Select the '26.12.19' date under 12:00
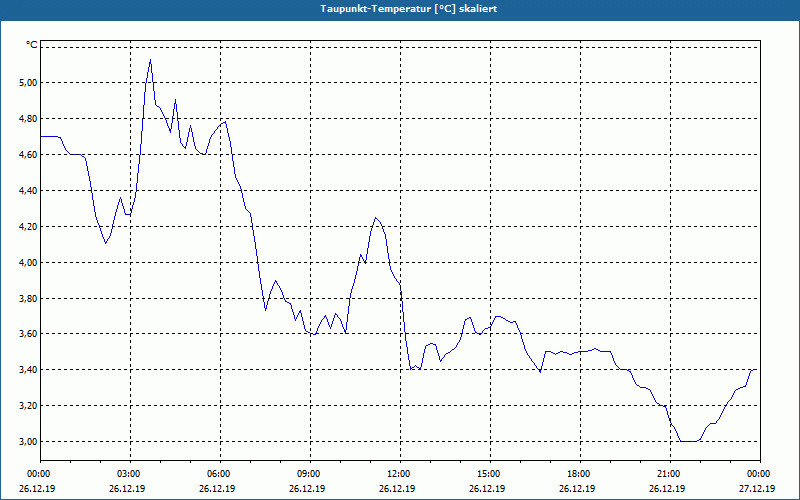The height and width of the screenshot is (500, 800). 397,488
